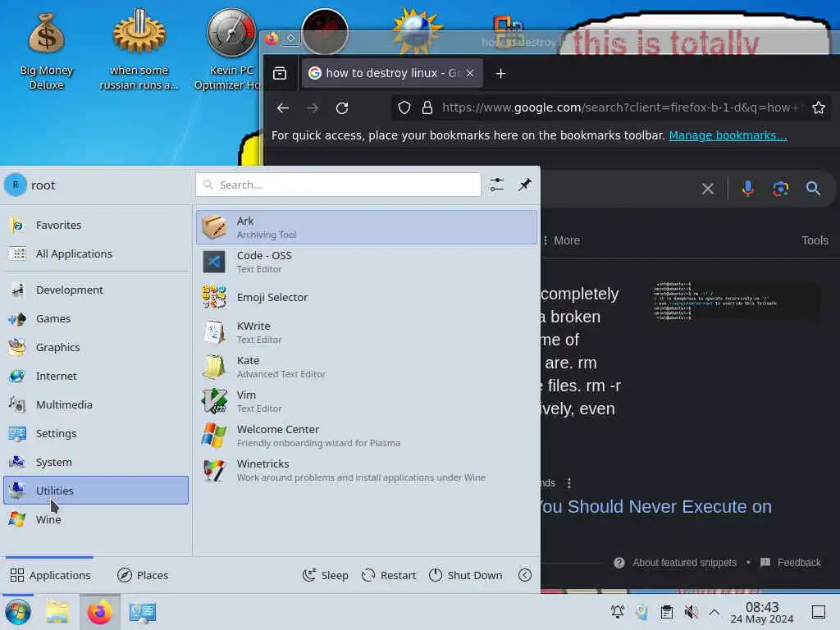The height and width of the screenshot is (630, 840).
Task: Click the site padlock icon
Action: (427, 107)
